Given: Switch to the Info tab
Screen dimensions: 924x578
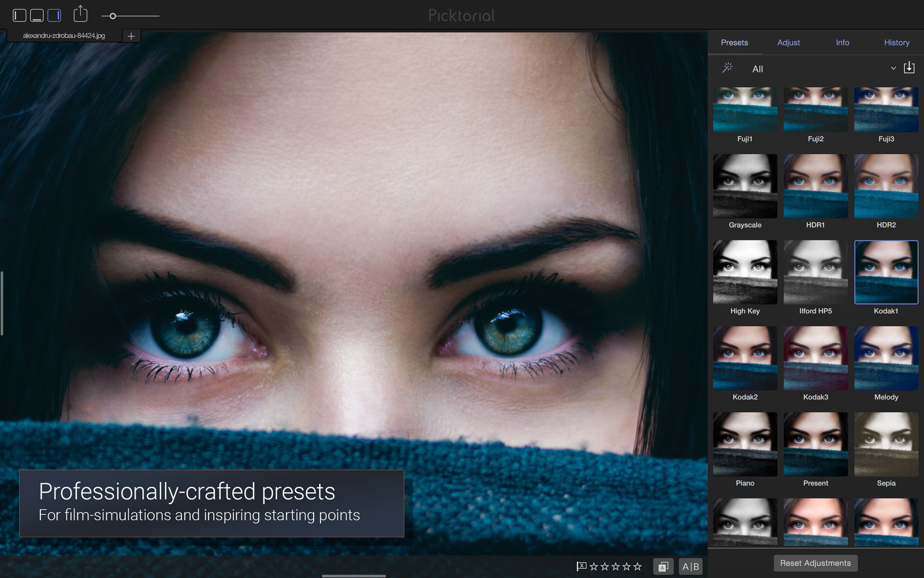Looking at the screenshot, I should tap(843, 43).
